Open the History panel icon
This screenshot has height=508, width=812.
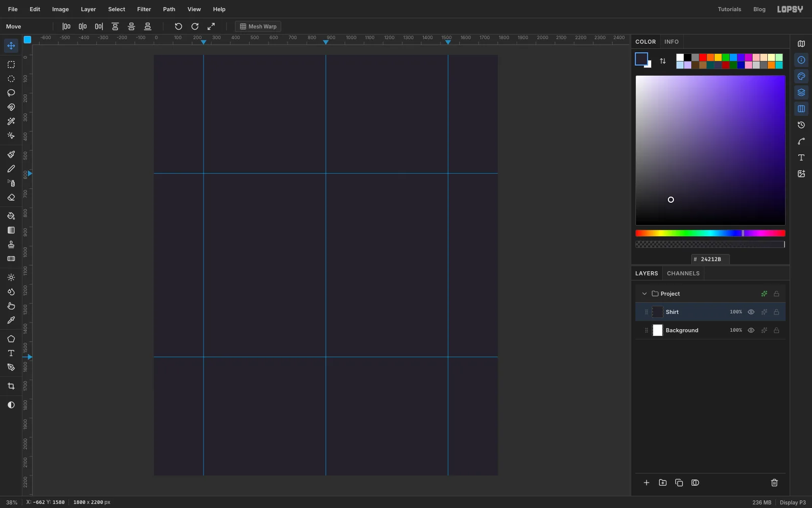tap(801, 125)
